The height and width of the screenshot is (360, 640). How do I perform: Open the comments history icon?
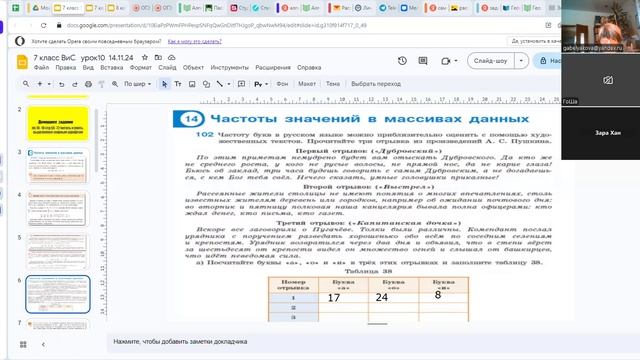[x=423, y=61]
